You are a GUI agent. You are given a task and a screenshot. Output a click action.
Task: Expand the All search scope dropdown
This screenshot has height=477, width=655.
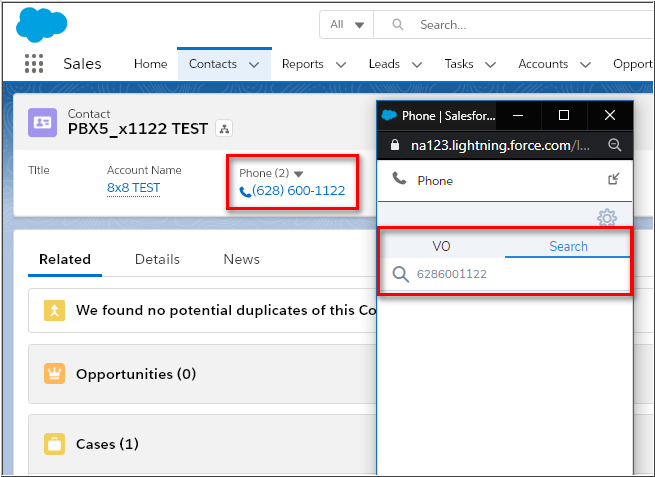[x=349, y=25]
